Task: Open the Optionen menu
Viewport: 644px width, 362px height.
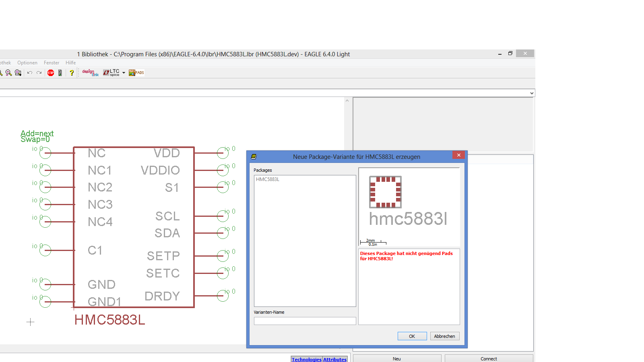Action: pyautogui.click(x=27, y=63)
